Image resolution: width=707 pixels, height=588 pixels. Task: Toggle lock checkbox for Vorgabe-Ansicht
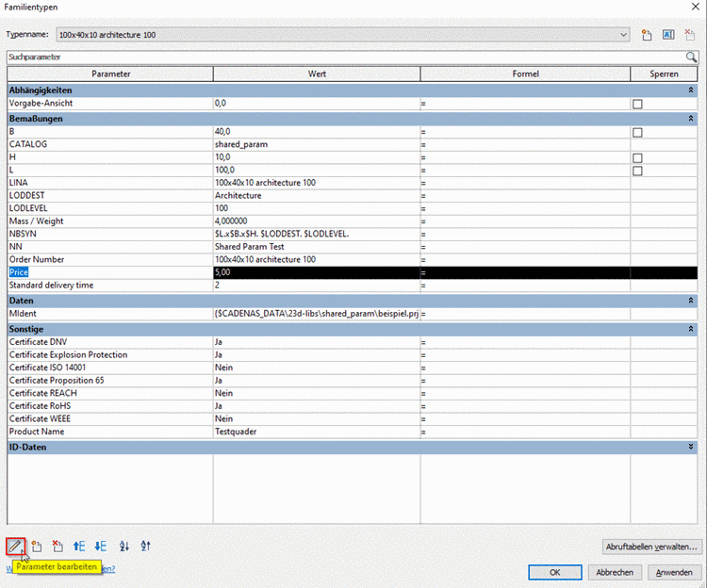(x=637, y=104)
